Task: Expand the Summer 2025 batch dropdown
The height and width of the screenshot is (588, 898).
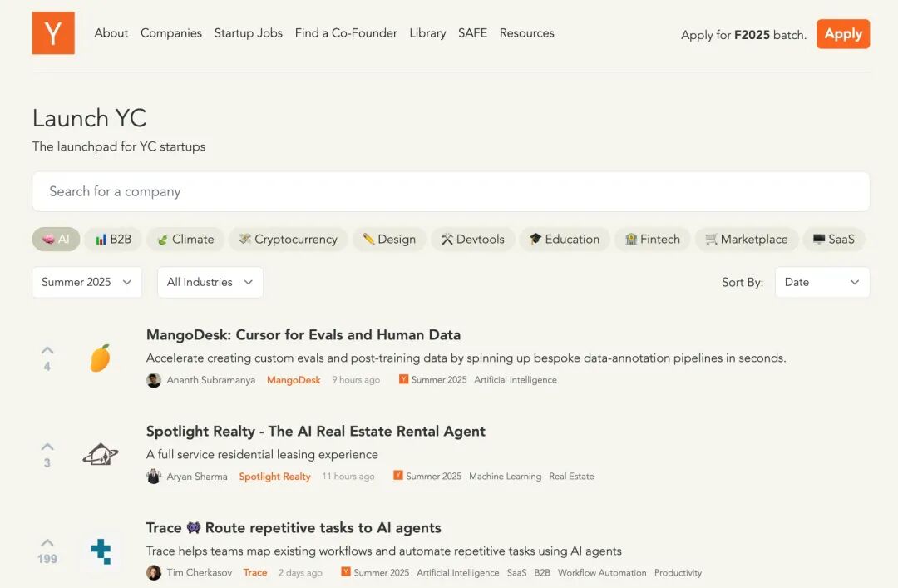Action: pos(87,282)
